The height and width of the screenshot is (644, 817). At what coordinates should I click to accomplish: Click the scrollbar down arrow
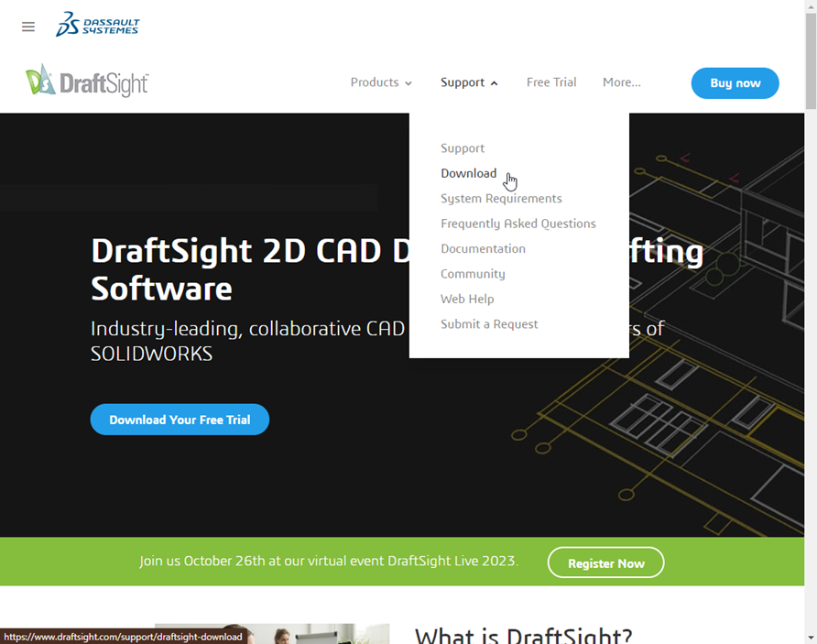click(x=811, y=638)
